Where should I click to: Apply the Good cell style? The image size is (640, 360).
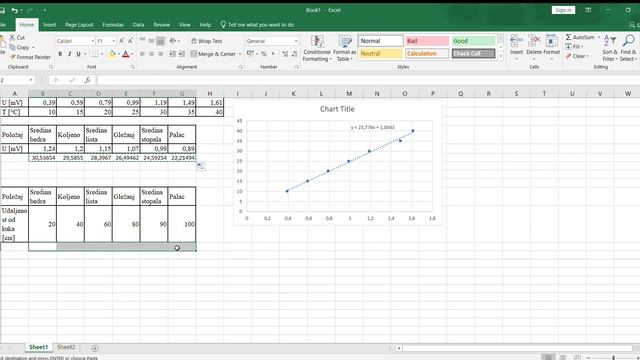pyautogui.click(x=473, y=41)
